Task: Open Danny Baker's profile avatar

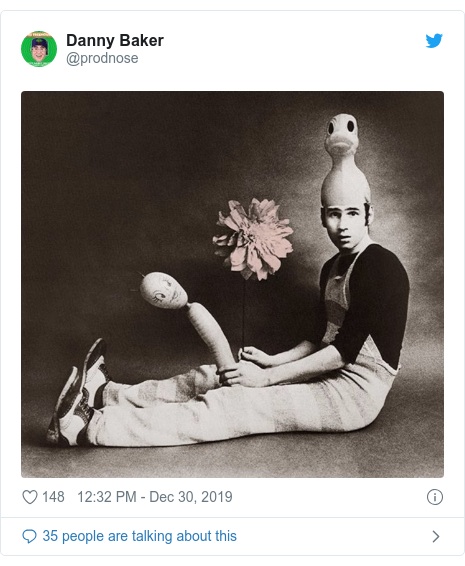Action: click(39, 49)
